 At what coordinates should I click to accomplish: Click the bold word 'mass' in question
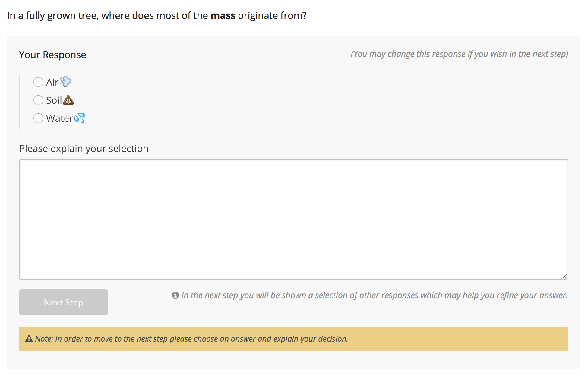click(x=223, y=15)
